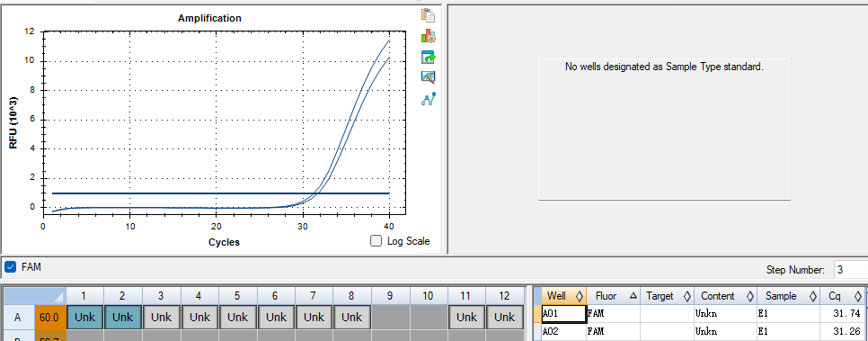Image resolution: width=868 pixels, height=341 pixels.
Task: Select well A4 Unk in plate
Action: tap(199, 318)
